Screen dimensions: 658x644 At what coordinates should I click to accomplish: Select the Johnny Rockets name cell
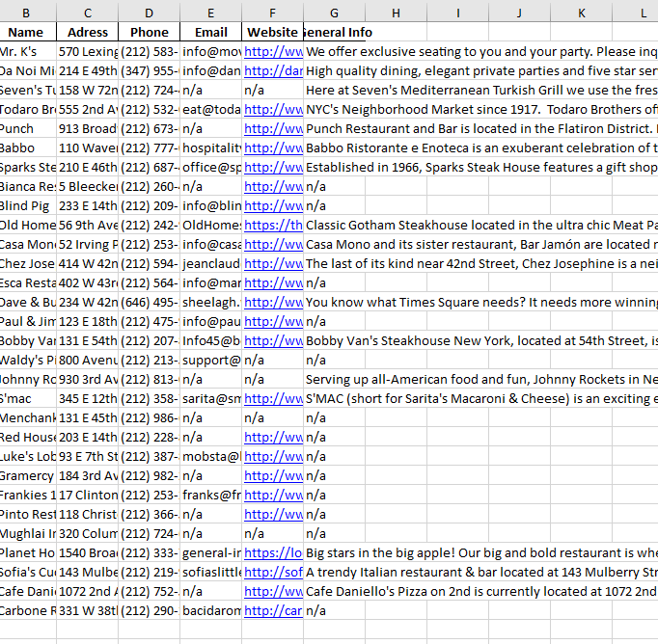[28, 380]
